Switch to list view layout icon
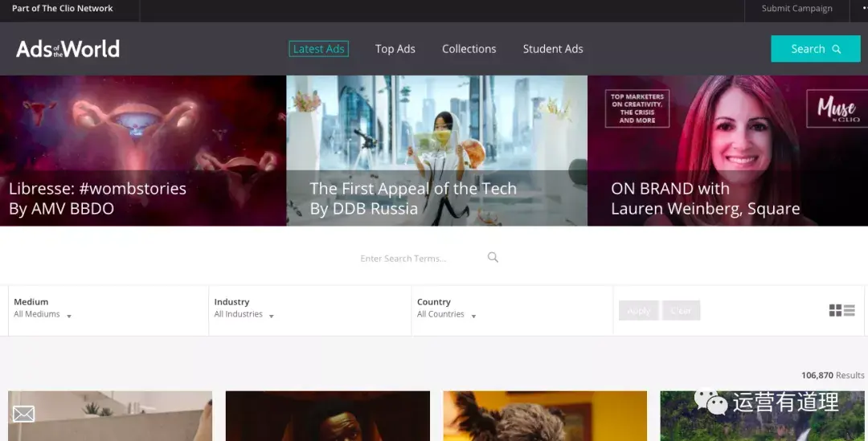The image size is (868, 441). click(x=850, y=310)
